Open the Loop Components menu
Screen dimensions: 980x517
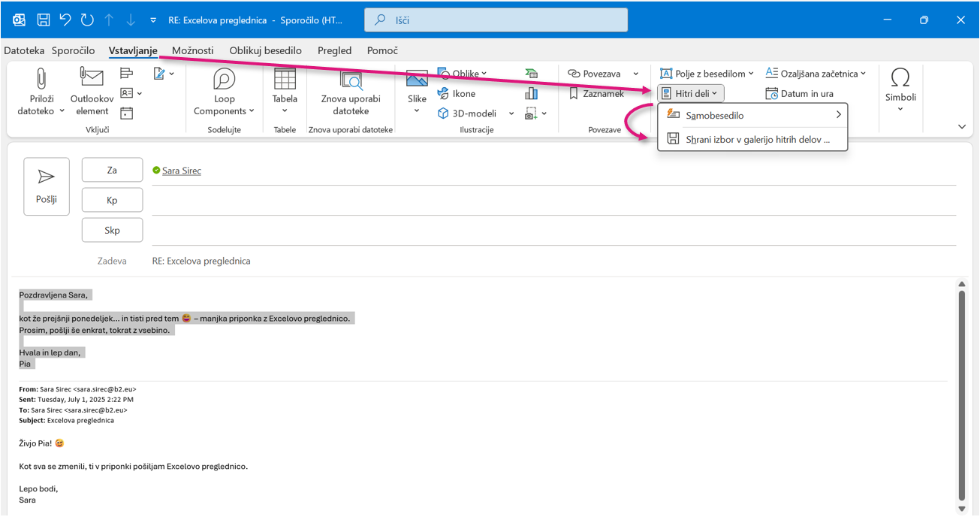[x=224, y=92]
